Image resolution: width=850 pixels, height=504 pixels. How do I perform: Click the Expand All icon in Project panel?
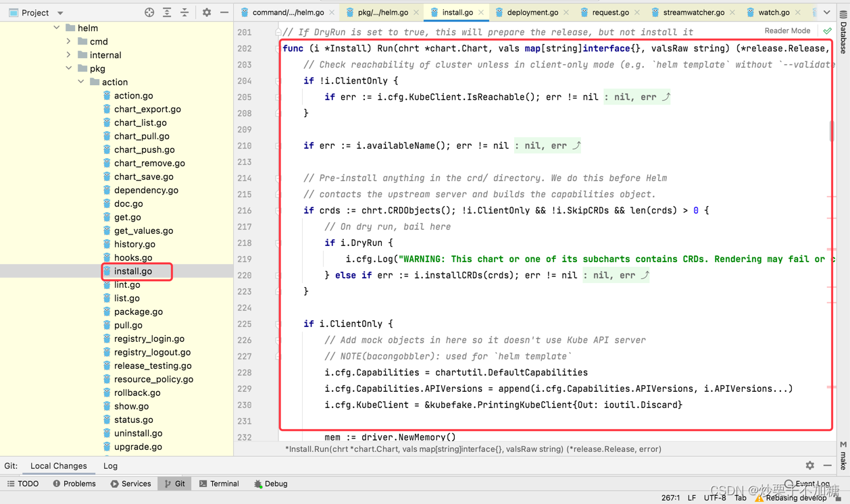pyautogui.click(x=167, y=12)
